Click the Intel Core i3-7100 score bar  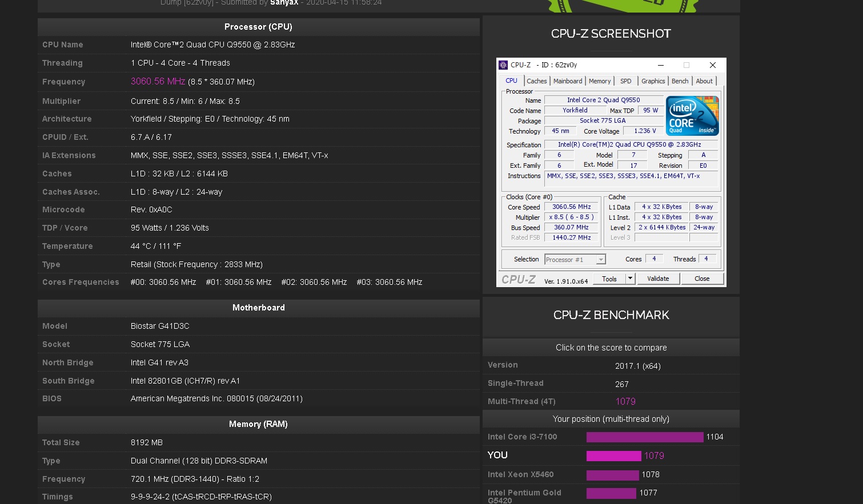[x=645, y=437]
